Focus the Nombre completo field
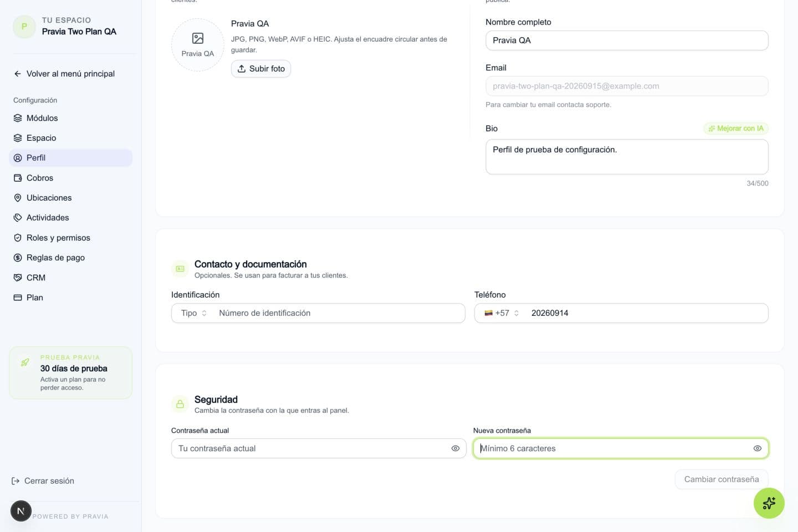 point(627,40)
